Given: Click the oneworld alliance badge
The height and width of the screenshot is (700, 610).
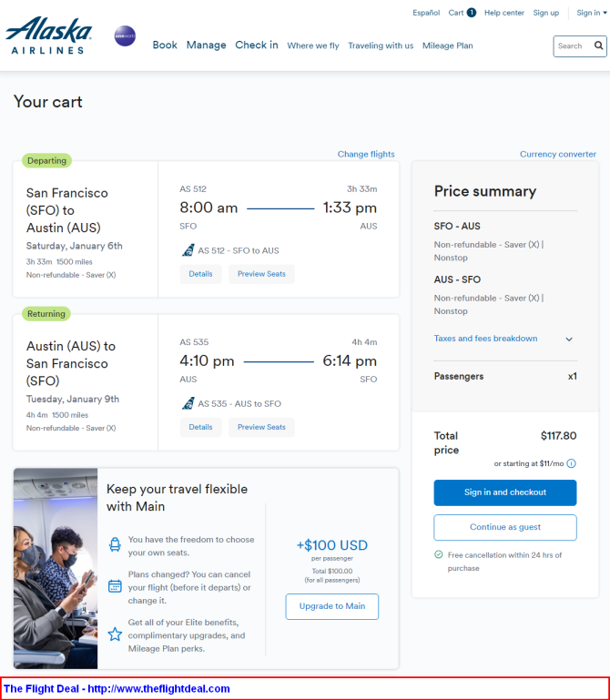Looking at the screenshot, I should click(x=125, y=36).
